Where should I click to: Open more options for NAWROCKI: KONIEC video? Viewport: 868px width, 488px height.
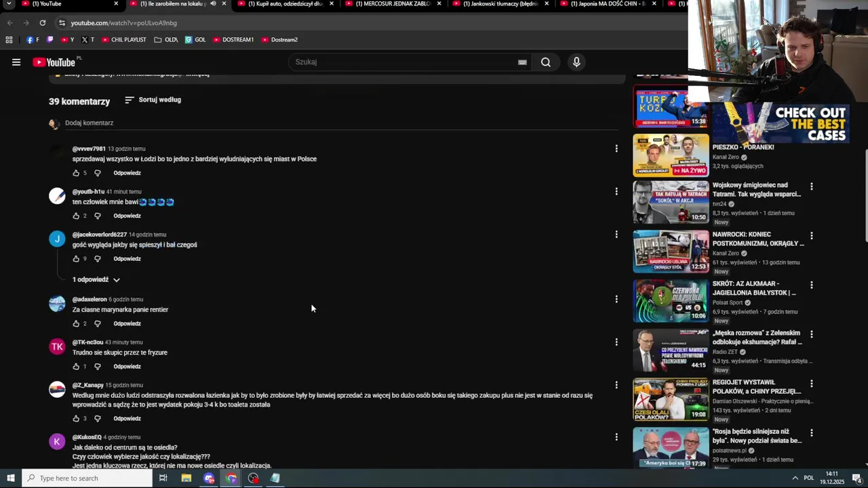(811, 236)
